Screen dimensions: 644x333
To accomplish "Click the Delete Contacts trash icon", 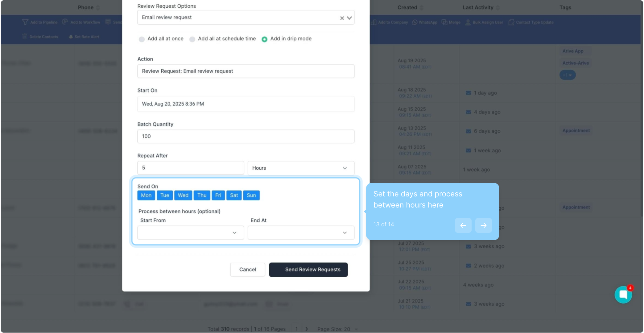I will pos(25,36).
